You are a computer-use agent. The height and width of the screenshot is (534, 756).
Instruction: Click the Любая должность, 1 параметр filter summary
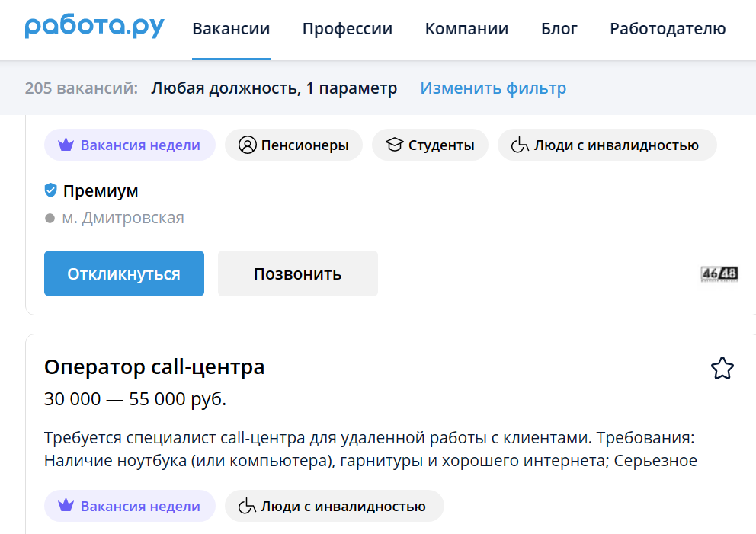click(x=274, y=88)
